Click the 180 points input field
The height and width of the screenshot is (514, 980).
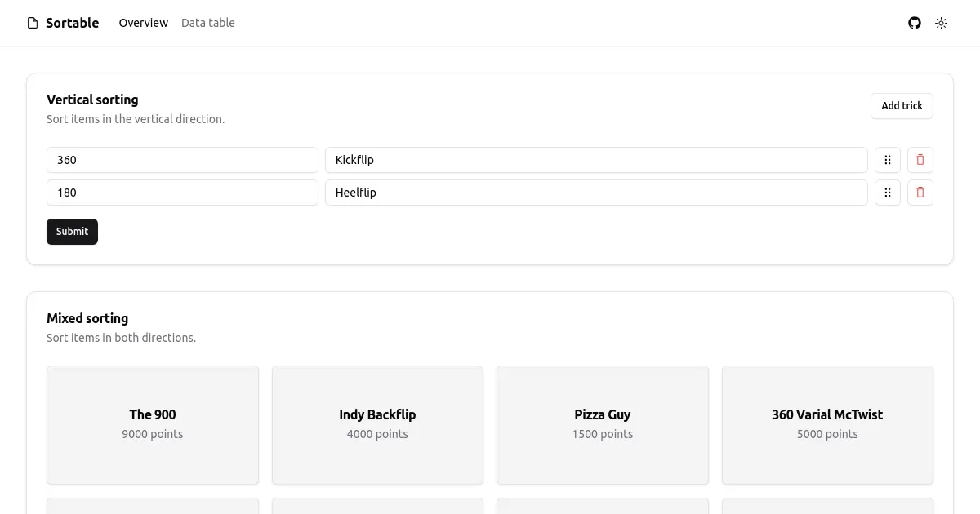181,193
